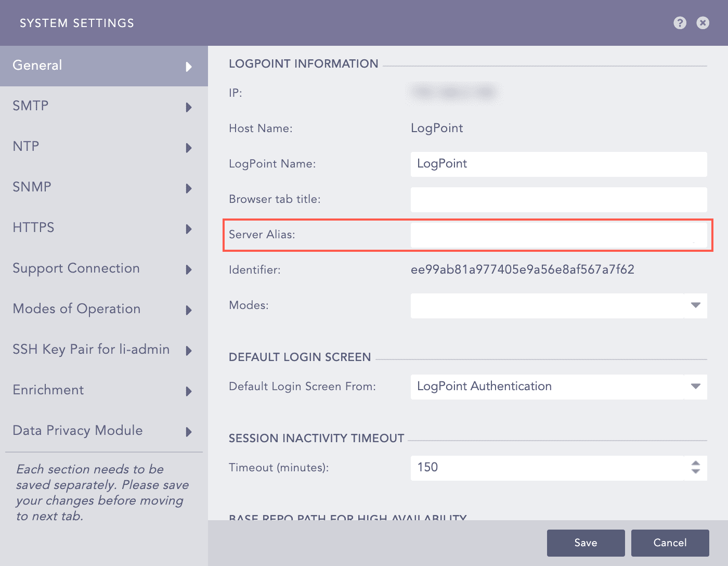Click the HTTPS row arrow icon

pyautogui.click(x=189, y=229)
